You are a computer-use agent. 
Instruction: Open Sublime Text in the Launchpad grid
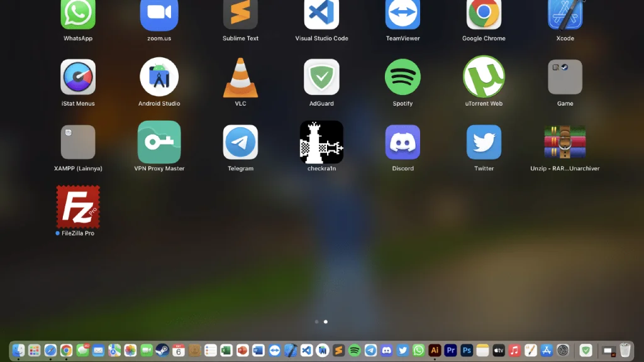click(x=240, y=14)
